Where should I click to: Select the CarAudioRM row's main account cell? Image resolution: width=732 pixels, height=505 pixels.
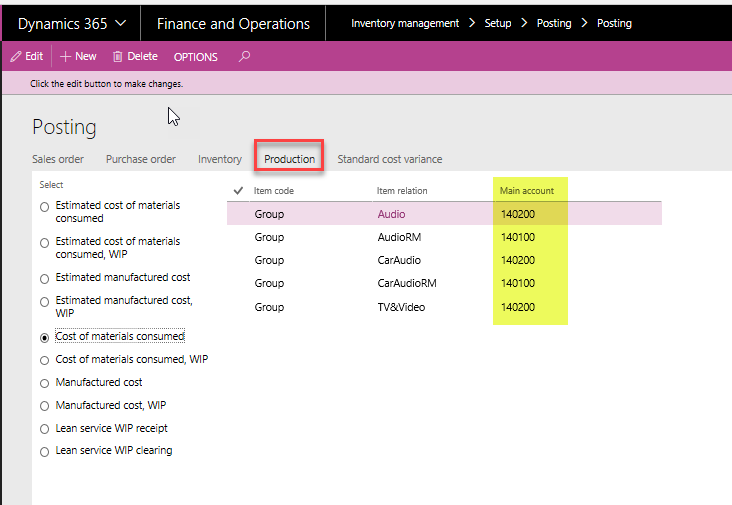[x=518, y=283]
